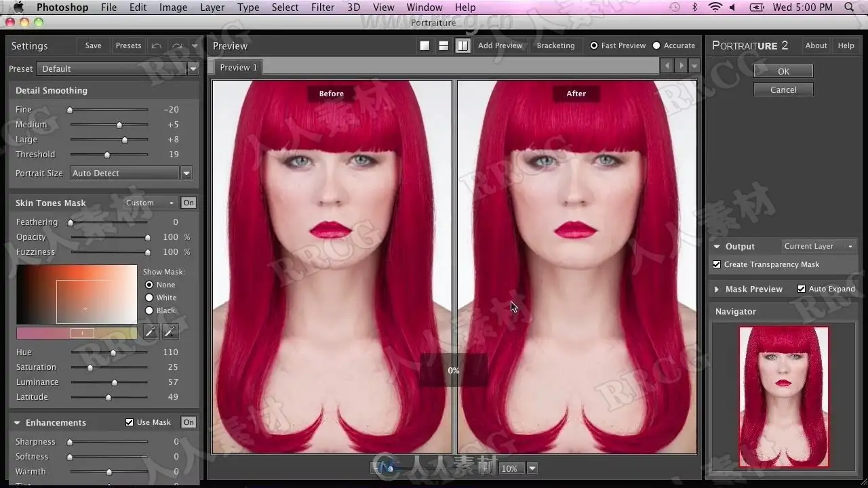This screenshot has width=868, height=488.
Task: Click the Apple logo menu
Action: (x=18, y=7)
